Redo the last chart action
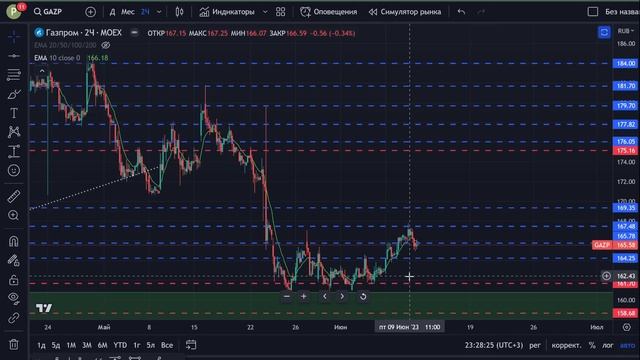The height and width of the screenshot is (360, 640). [x=481, y=12]
